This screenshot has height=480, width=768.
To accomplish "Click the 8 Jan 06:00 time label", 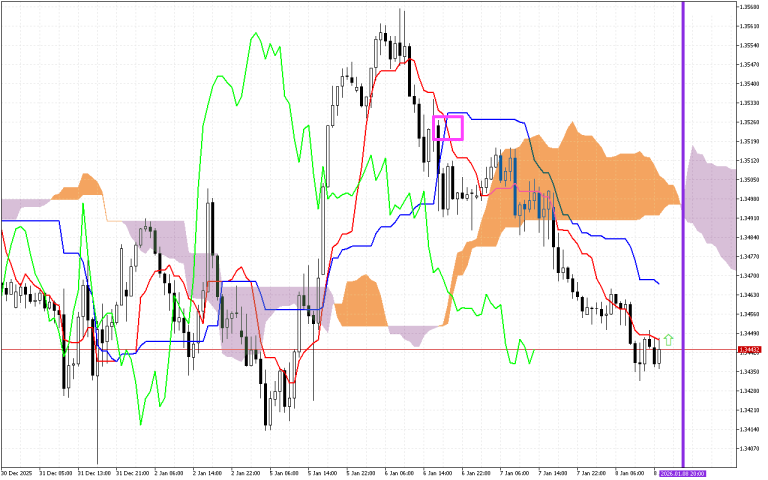I will [x=629, y=473].
